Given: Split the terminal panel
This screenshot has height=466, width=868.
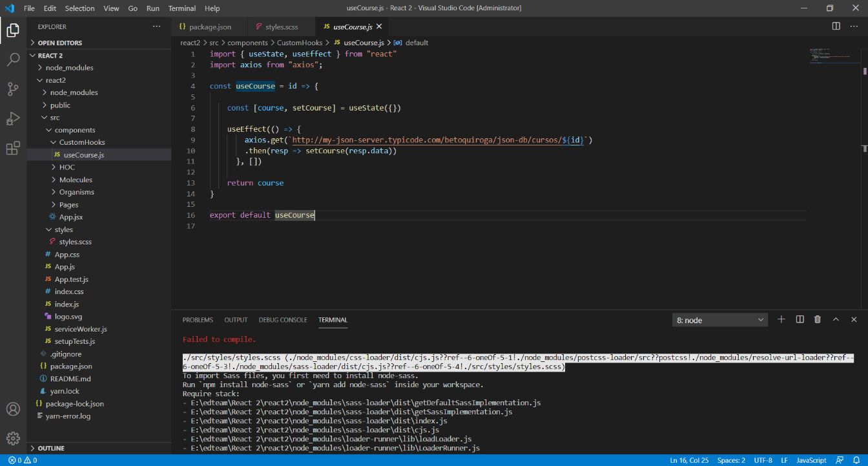Looking at the screenshot, I should [x=800, y=319].
